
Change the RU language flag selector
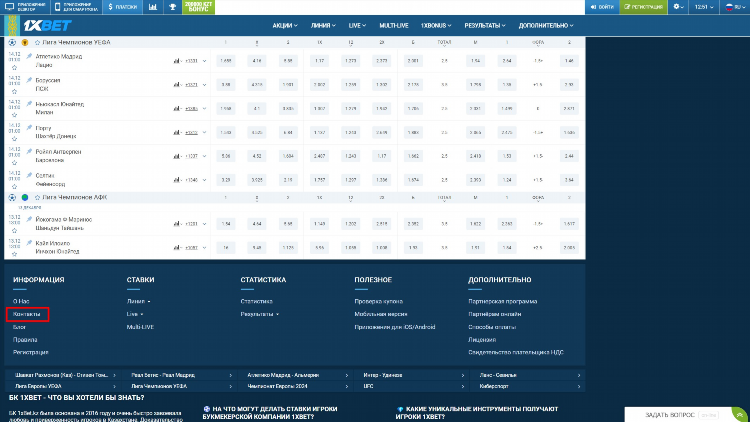tap(734, 7)
